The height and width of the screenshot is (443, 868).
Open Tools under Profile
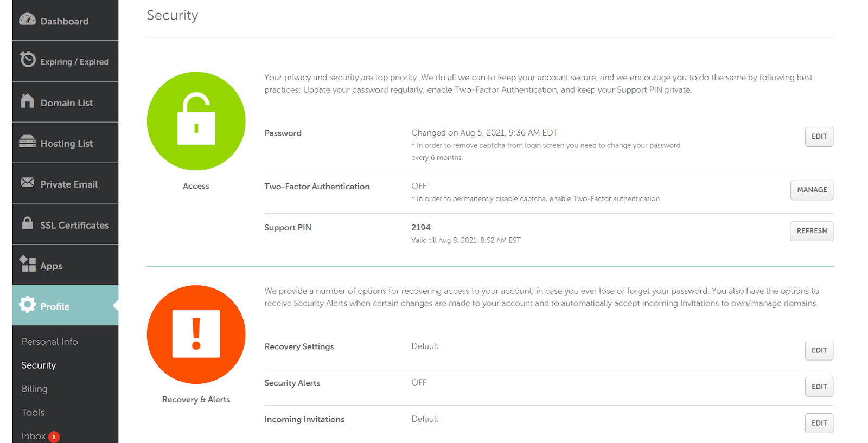33,413
